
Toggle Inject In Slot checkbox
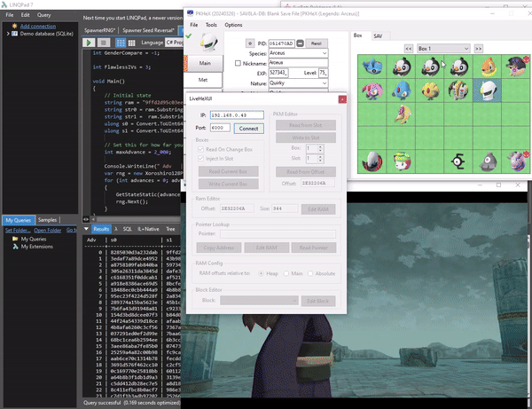201,159
